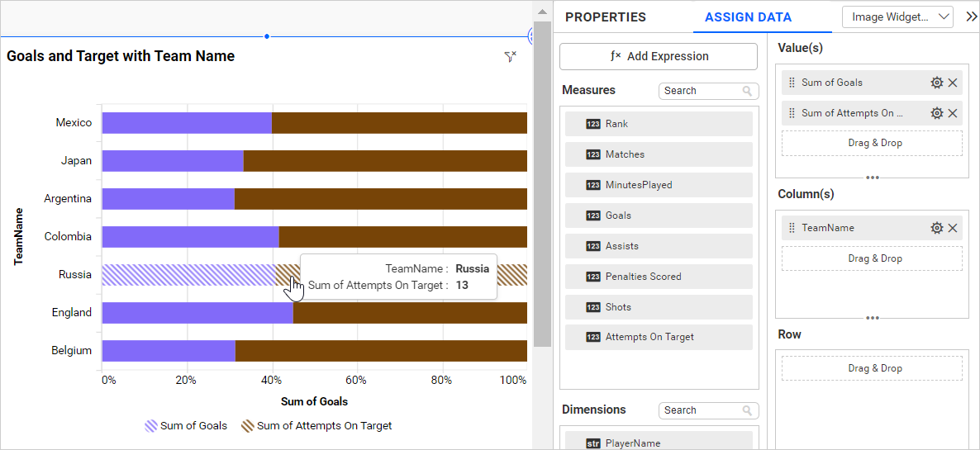This screenshot has width=980, height=450.
Task: Expand the Values section resize handle
Action: point(872,178)
